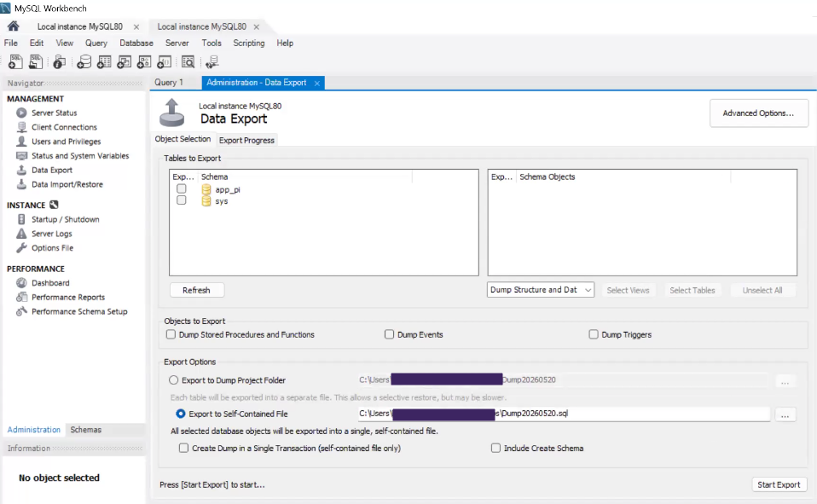Click the Refresh button

click(x=196, y=290)
